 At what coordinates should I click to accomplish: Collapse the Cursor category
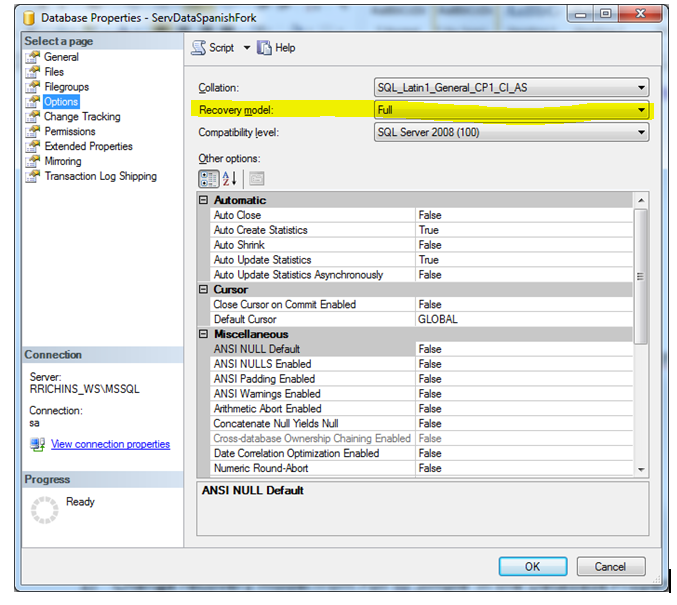coord(203,289)
